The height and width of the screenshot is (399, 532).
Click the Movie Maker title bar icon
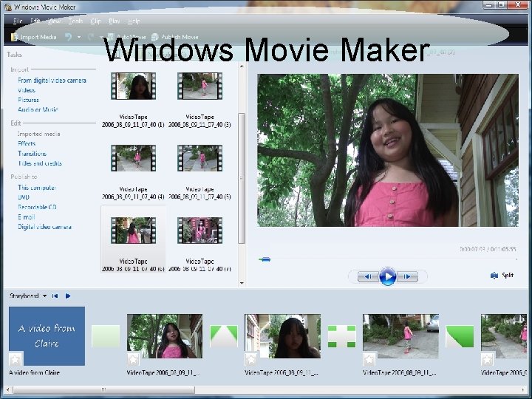[x=8, y=6]
